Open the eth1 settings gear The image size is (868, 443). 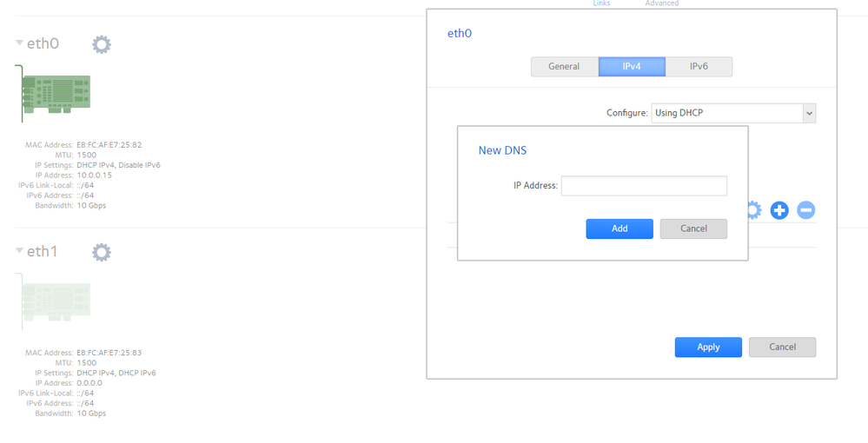[102, 253]
